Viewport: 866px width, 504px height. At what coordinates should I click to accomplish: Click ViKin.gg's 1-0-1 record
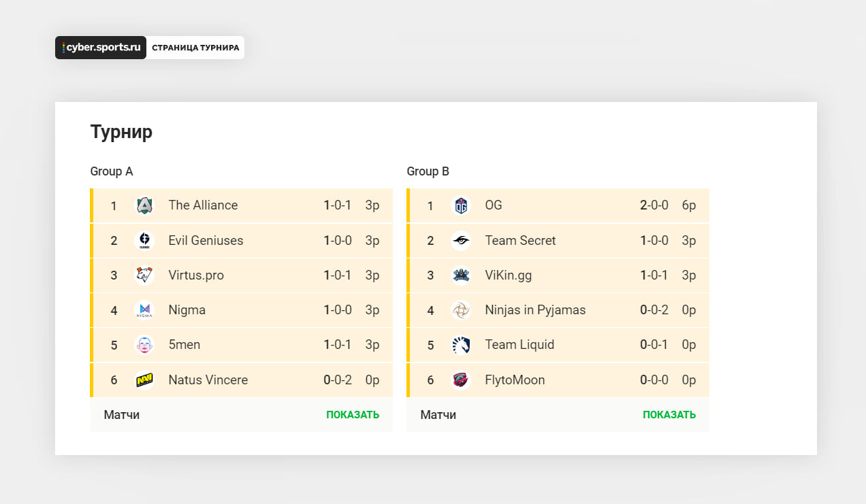pos(654,275)
